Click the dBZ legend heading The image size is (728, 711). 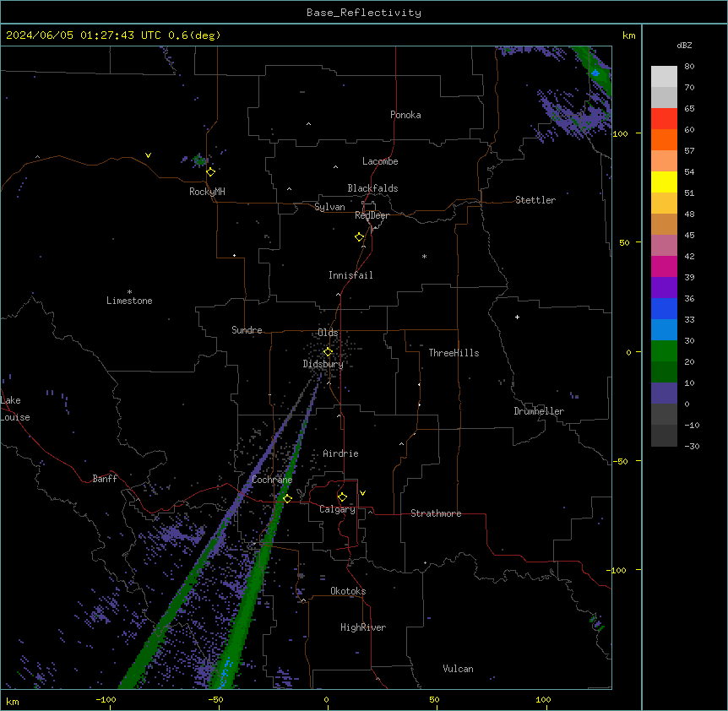[x=684, y=45]
